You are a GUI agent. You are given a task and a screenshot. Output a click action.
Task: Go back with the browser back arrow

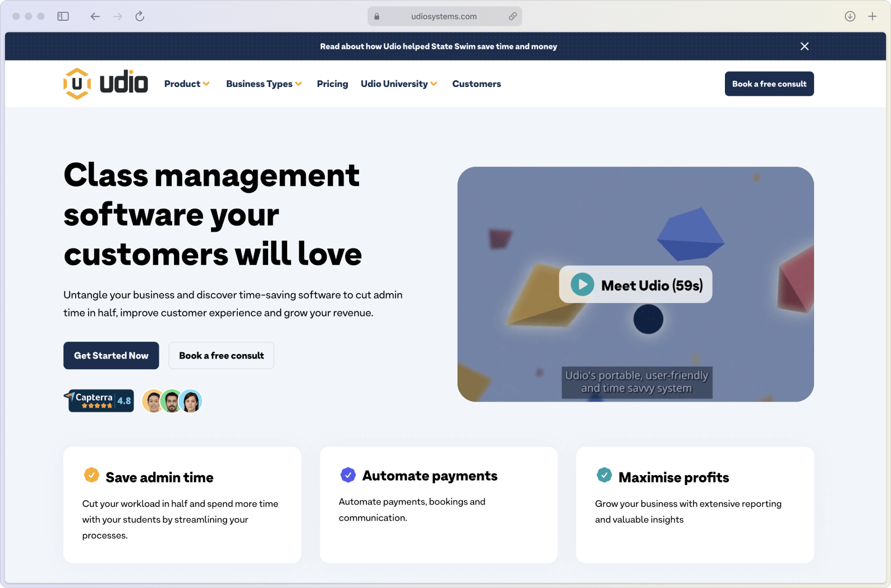pyautogui.click(x=95, y=16)
